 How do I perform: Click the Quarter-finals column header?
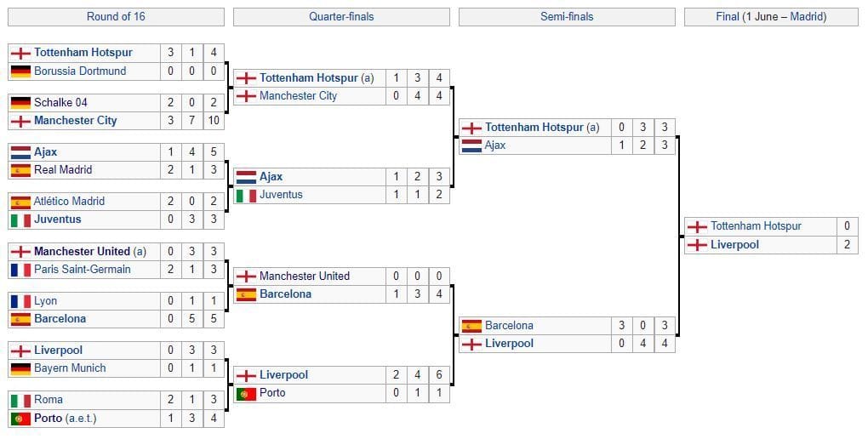(x=341, y=17)
